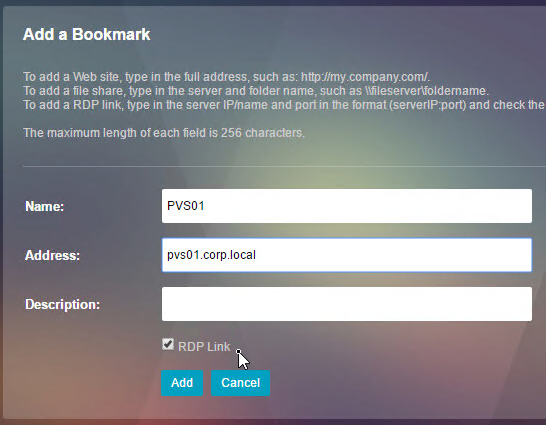Place cursor on pvs01.corp.local address text
546x425 pixels.
(x=211, y=255)
